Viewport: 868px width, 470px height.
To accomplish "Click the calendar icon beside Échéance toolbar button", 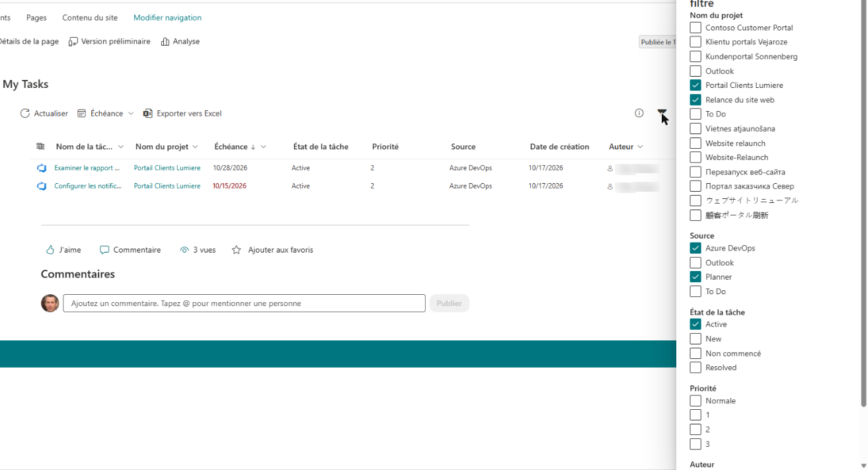I will click(x=82, y=114).
